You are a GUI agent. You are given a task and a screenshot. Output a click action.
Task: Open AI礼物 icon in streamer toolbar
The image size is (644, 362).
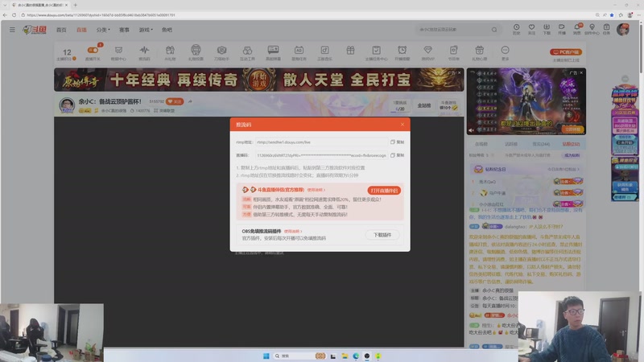pos(170,53)
